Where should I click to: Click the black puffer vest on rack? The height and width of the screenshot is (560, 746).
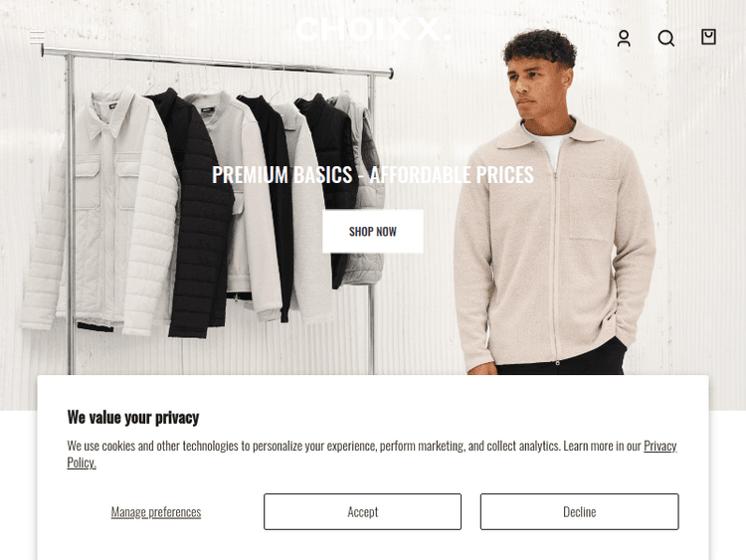[198, 214]
